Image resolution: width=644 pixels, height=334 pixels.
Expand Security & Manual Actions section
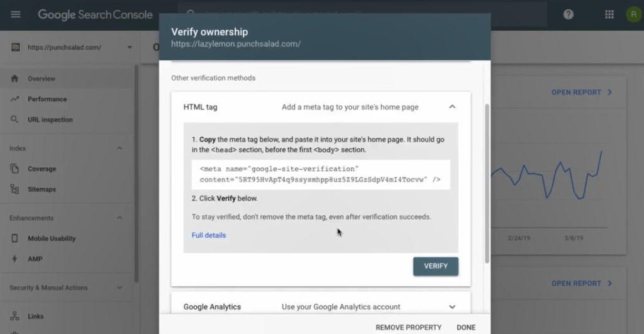coord(119,287)
